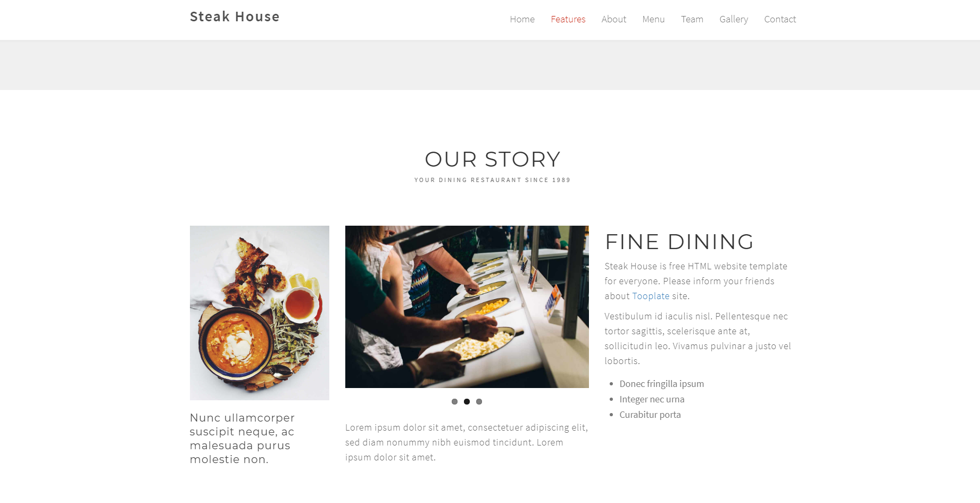
Task: Click the Steak House logo text
Action: (x=235, y=17)
